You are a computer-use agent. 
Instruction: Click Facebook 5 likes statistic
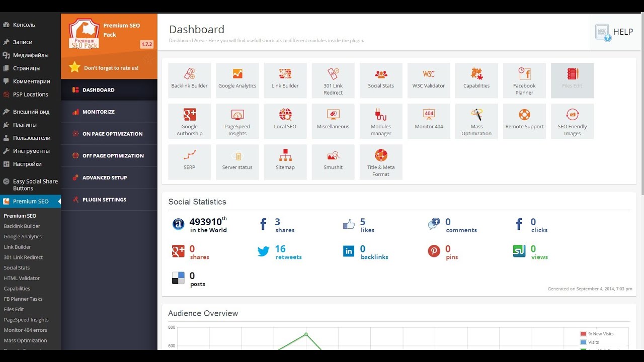[x=358, y=225]
